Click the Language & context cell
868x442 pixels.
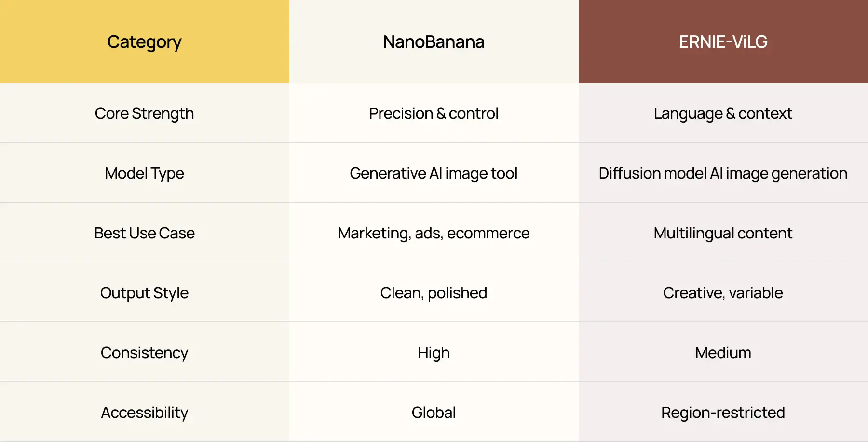coord(723,113)
